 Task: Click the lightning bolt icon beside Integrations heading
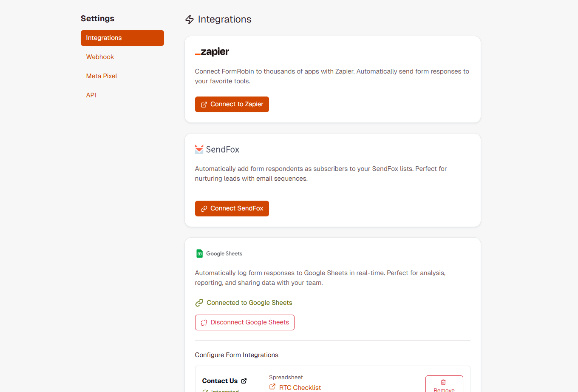tap(189, 19)
